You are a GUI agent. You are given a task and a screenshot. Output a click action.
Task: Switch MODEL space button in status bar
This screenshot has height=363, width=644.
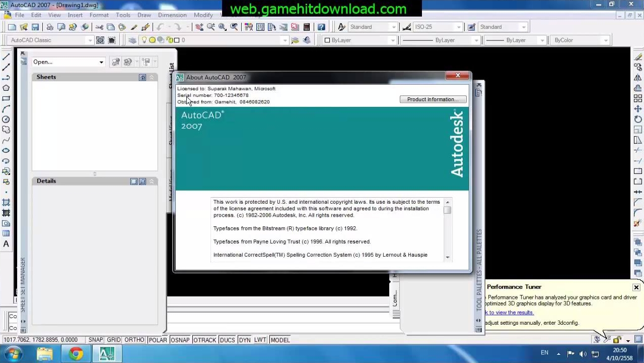point(280,340)
